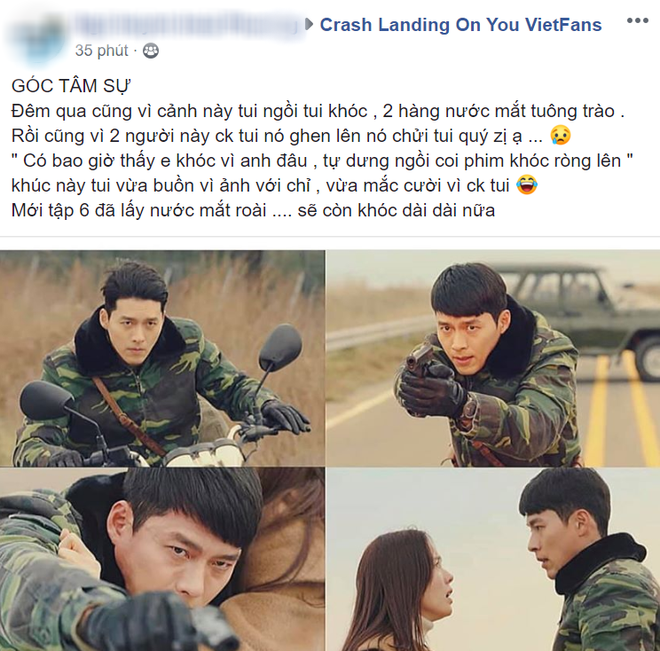Open Crash Landing On You VietFans group
This screenshot has width=660, height=651.
(460, 25)
